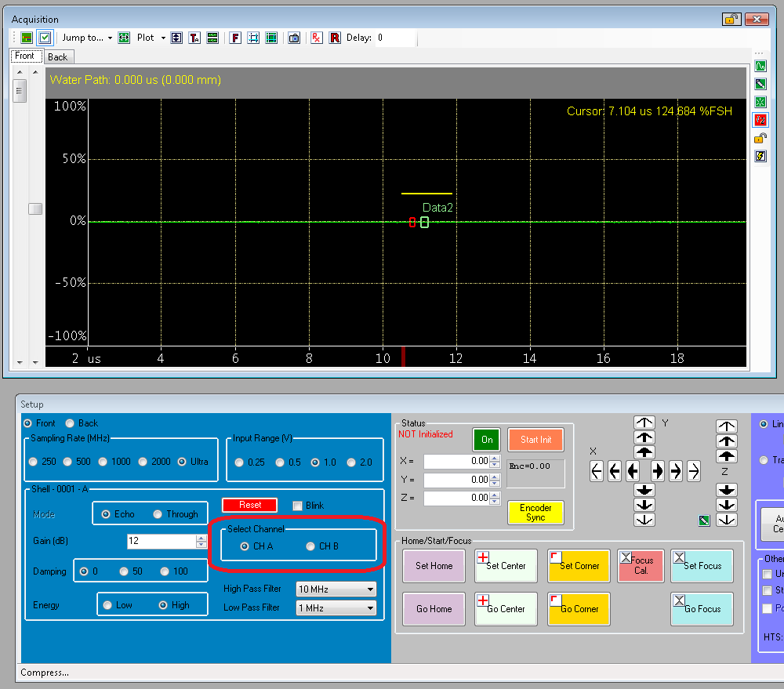The image size is (784, 689).
Task: Click the red 'F' toolbar icon
Action: (234, 38)
